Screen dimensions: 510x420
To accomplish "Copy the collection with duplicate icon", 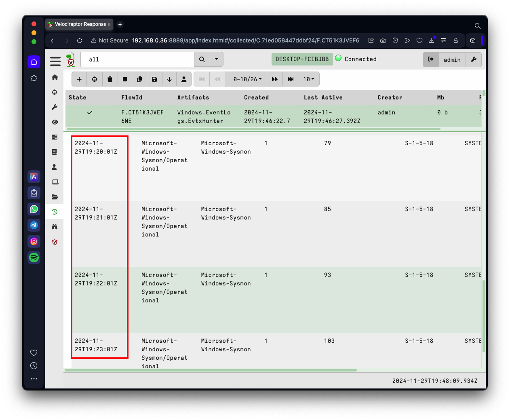I will [139, 79].
